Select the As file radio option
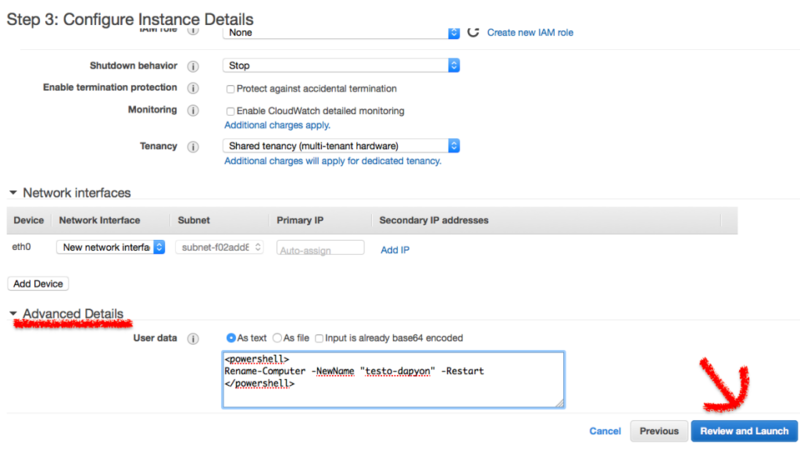The image size is (800, 450). (278, 338)
